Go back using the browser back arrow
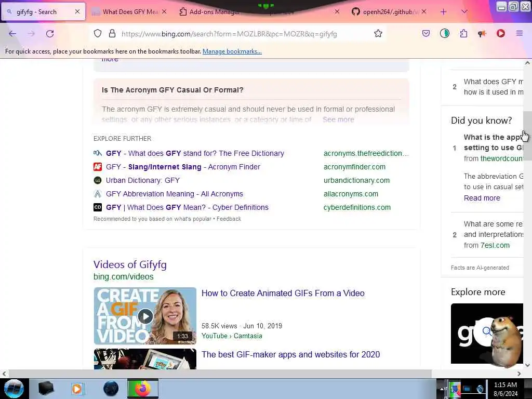This screenshot has width=532, height=399. (x=12, y=34)
